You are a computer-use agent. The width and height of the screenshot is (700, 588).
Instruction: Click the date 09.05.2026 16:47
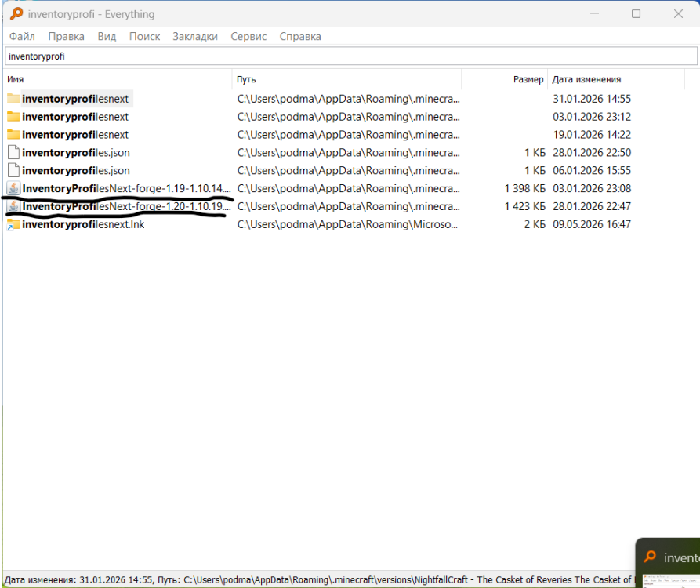pyautogui.click(x=592, y=224)
